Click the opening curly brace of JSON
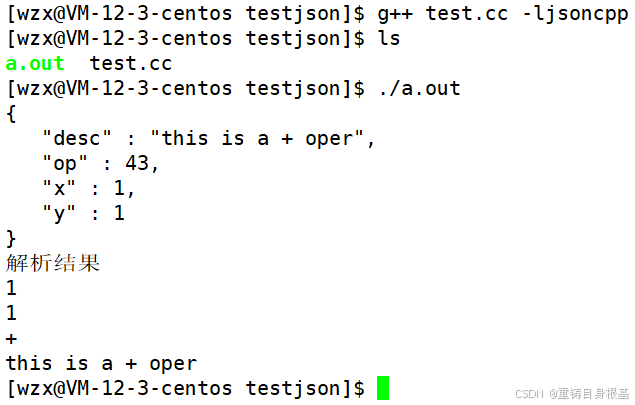 [x=11, y=113]
